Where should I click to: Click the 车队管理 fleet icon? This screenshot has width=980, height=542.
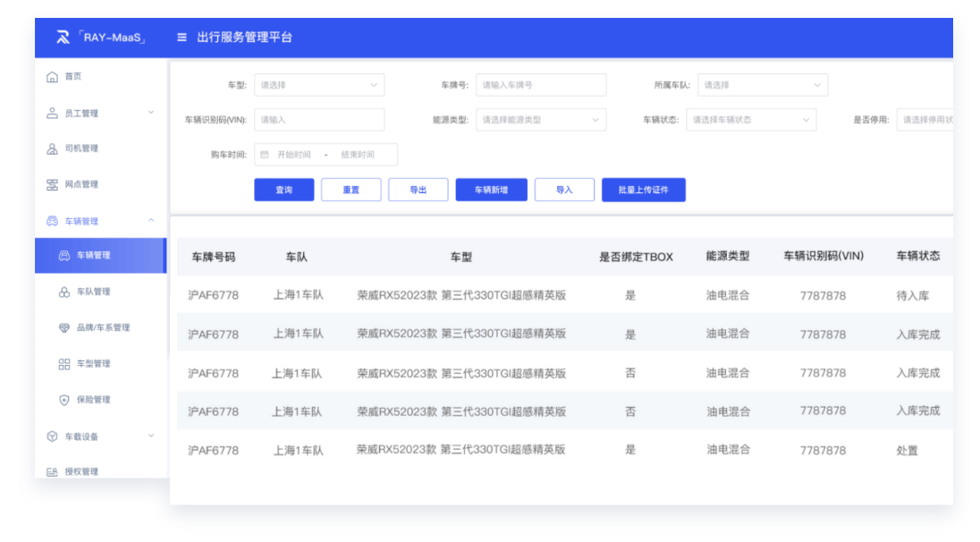(x=64, y=292)
